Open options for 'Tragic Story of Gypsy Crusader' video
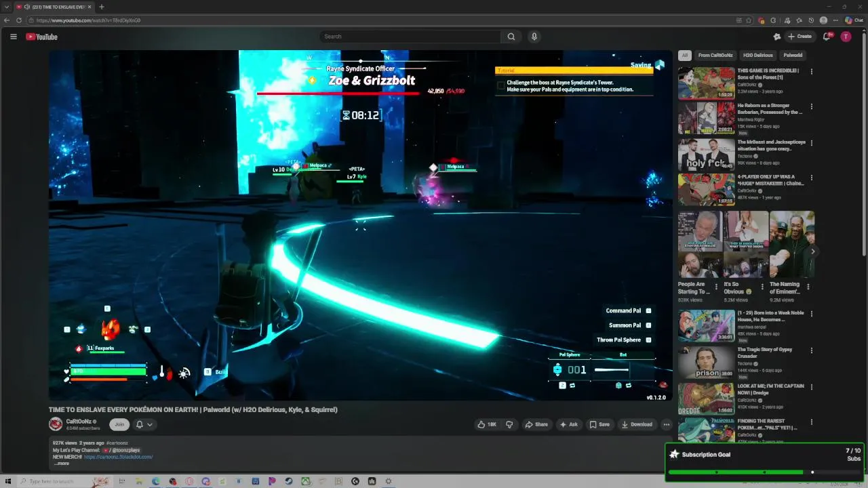 (811, 350)
